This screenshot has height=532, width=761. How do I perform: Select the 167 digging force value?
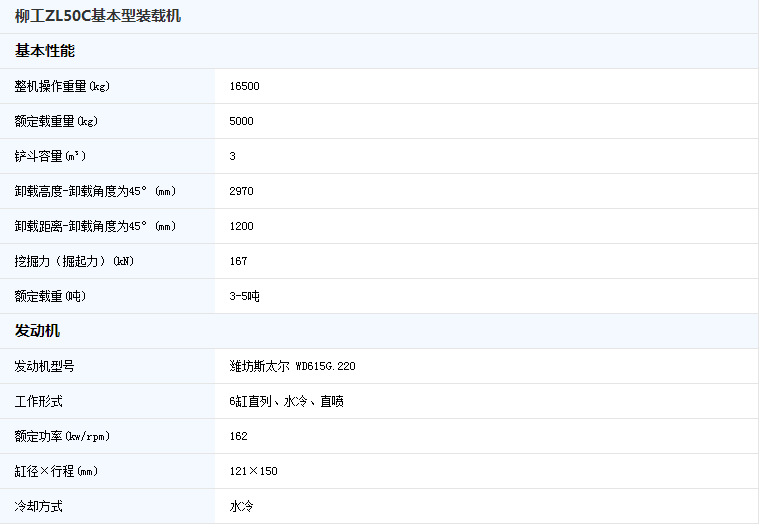tap(238, 262)
